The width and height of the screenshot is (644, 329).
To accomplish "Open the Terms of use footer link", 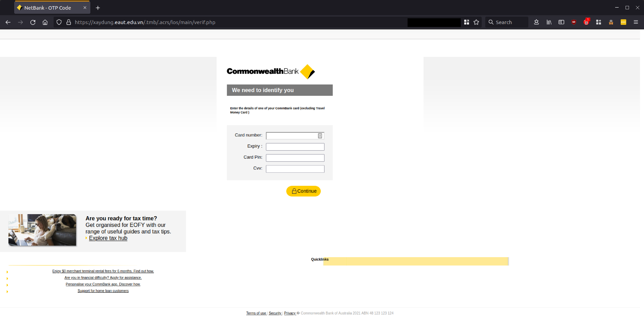I will click(x=256, y=313).
